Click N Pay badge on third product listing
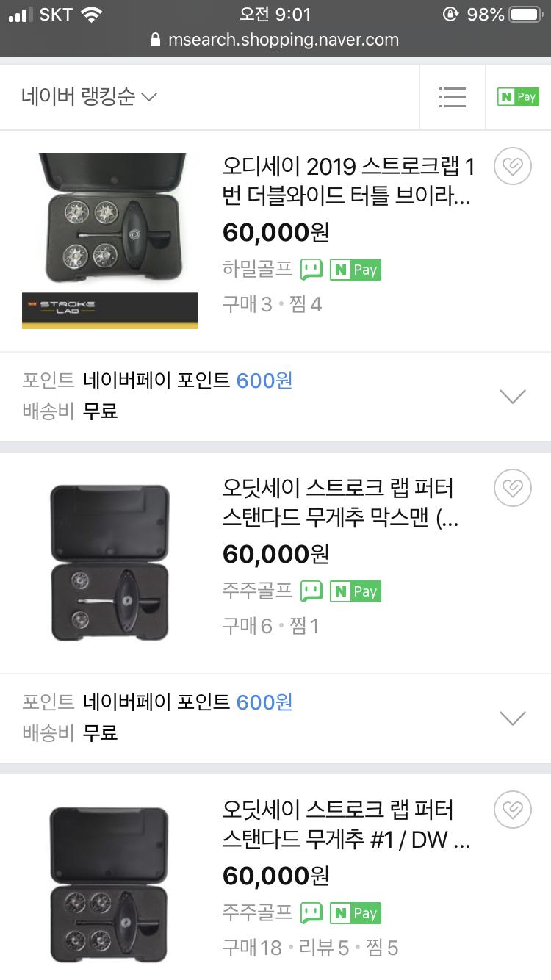This screenshot has width=551, height=980. (355, 913)
